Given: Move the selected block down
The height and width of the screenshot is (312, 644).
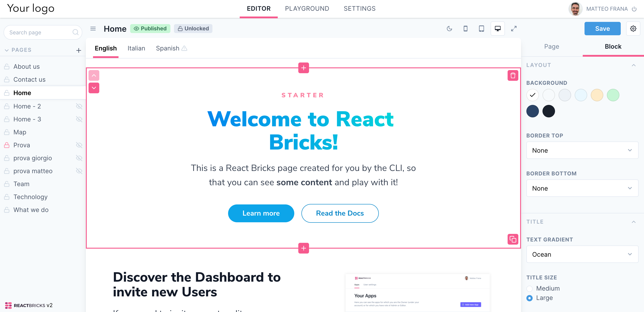Looking at the screenshot, I should coord(94,88).
